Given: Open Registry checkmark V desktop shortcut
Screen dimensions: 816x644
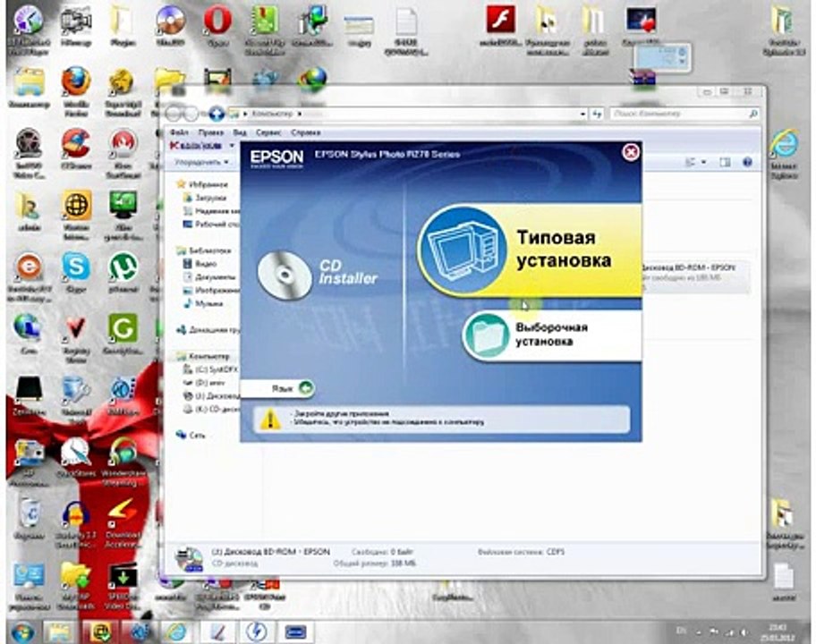Looking at the screenshot, I should point(76,337).
